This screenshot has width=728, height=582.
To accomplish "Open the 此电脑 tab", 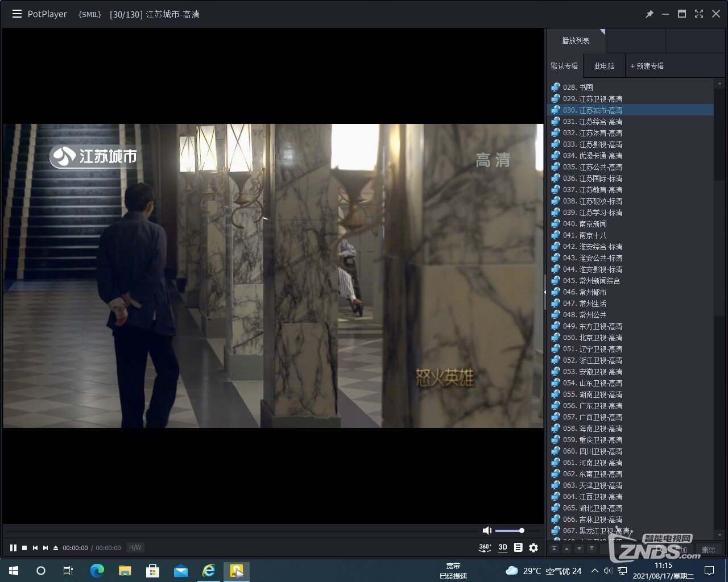I will point(604,66).
